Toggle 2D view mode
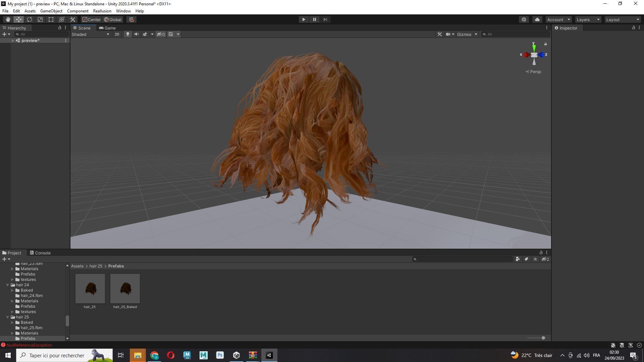Viewport: 644px width, 362px height. coord(117,34)
